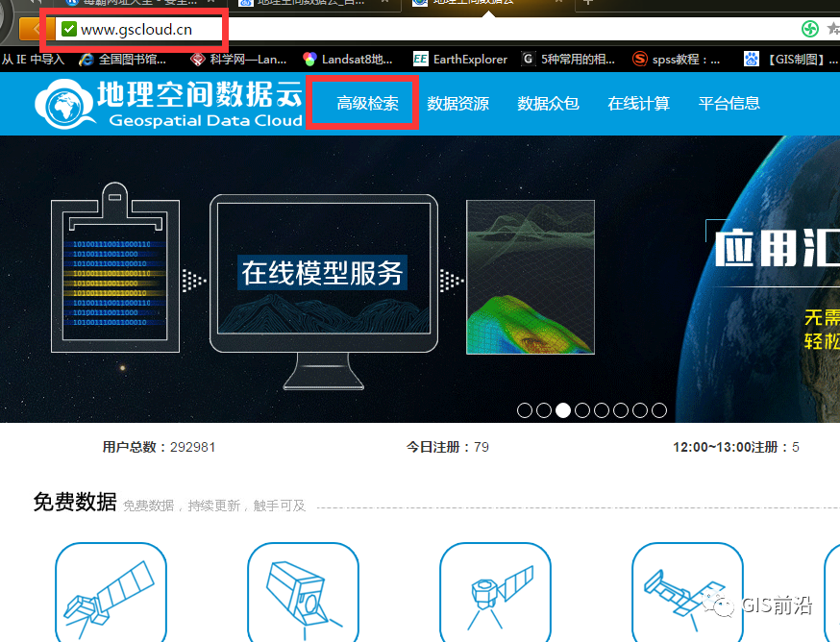
Task: Open the 在线计算 page link
Action: pos(638,103)
